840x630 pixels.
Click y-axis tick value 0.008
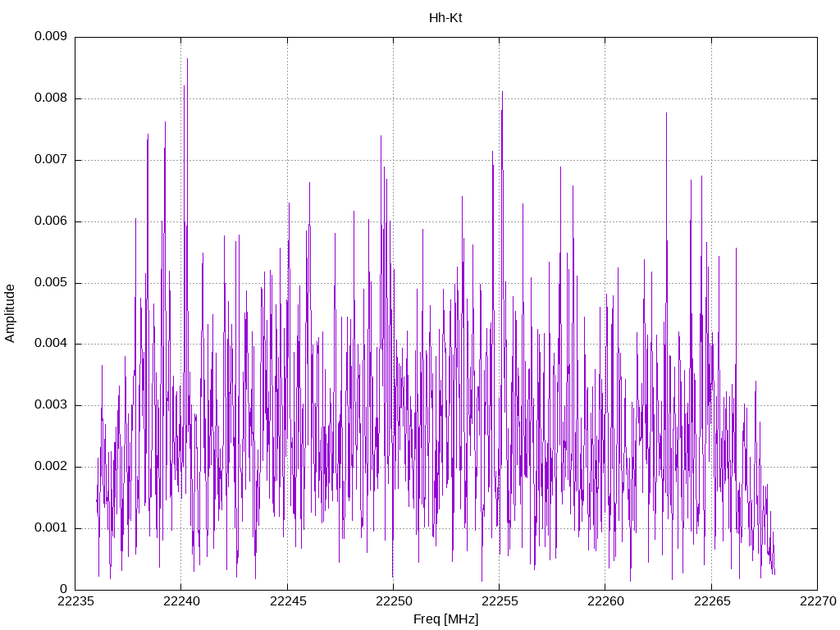coord(51,98)
